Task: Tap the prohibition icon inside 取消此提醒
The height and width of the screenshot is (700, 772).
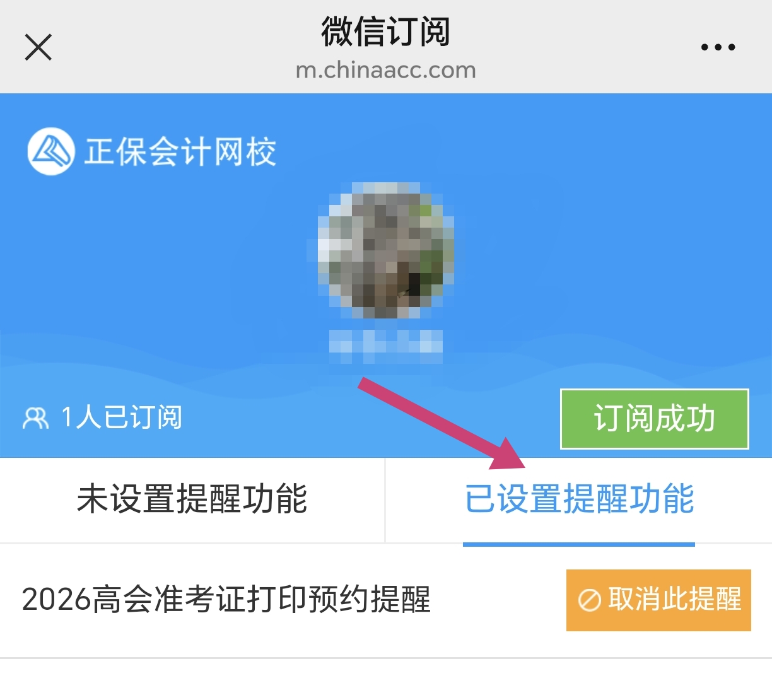Action: [589, 600]
